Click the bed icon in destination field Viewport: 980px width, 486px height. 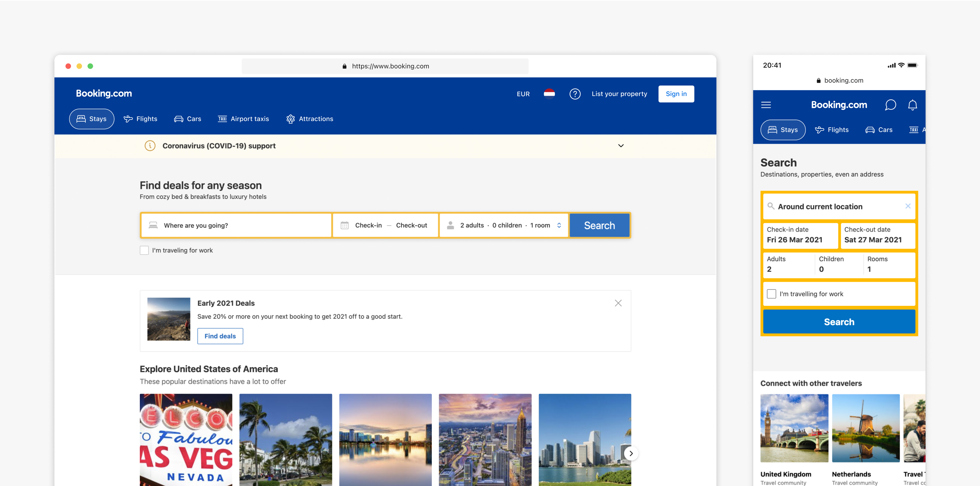pyautogui.click(x=153, y=225)
